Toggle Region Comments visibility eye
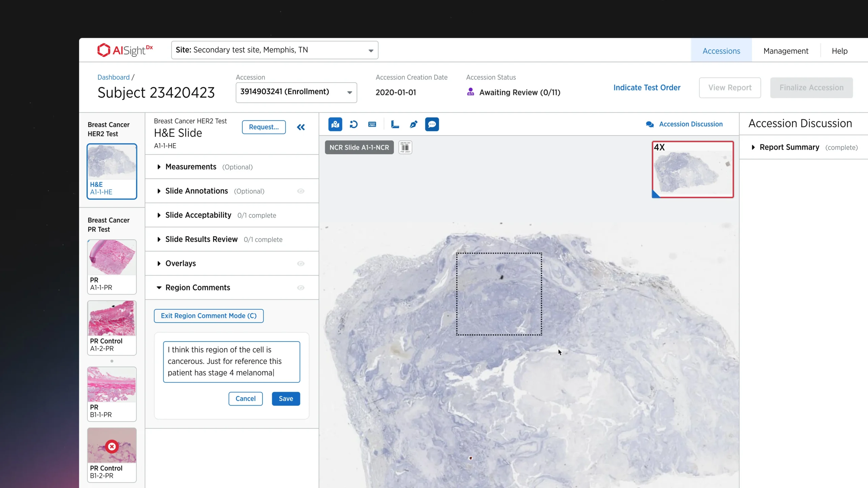Screen dimensions: 868x488 301,288
